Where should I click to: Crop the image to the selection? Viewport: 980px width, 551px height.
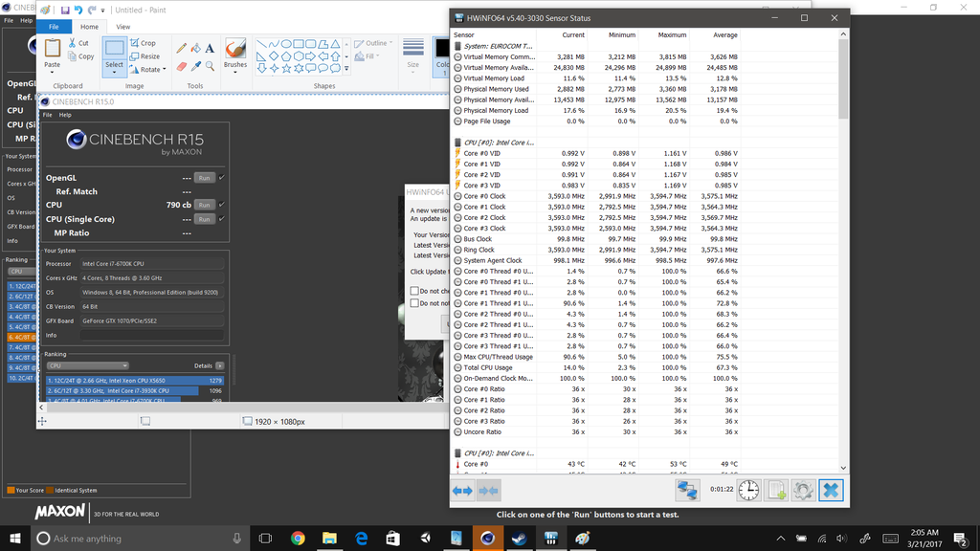point(144,43)
